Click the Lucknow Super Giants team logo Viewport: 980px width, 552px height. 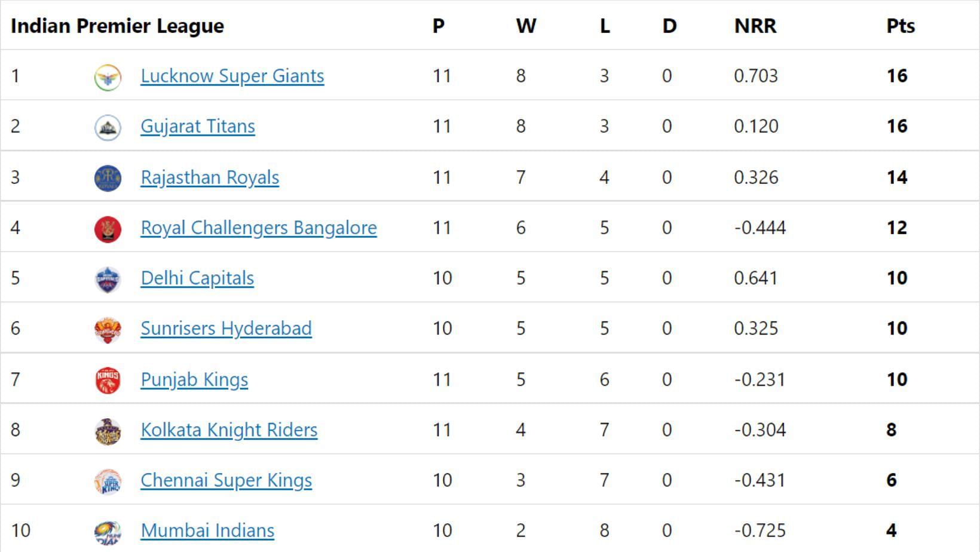point(108,77)
